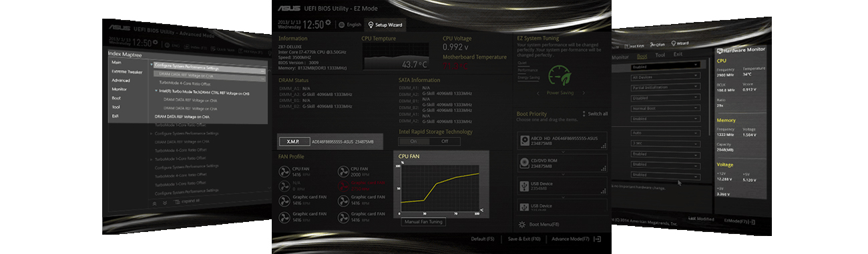The image size is (868, 254).
Task: Click the CPU FAN curve graph
Action: tap(441, 188)
